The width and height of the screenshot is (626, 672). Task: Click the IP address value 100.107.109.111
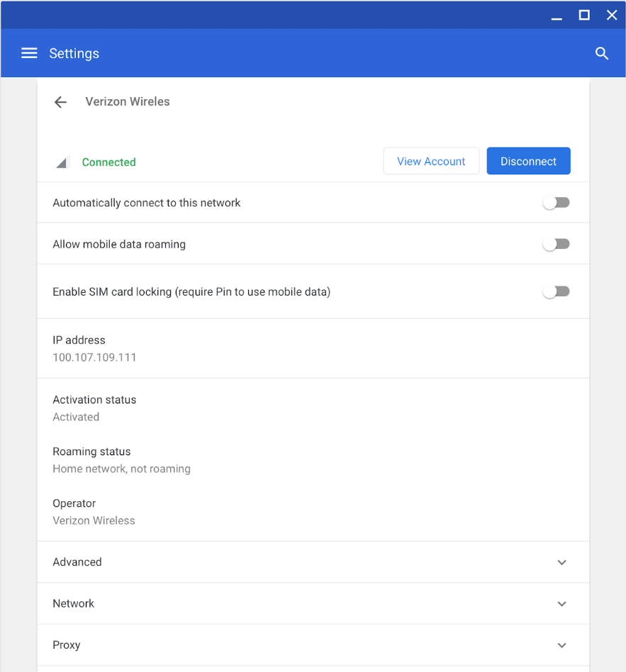pos(94,357)
